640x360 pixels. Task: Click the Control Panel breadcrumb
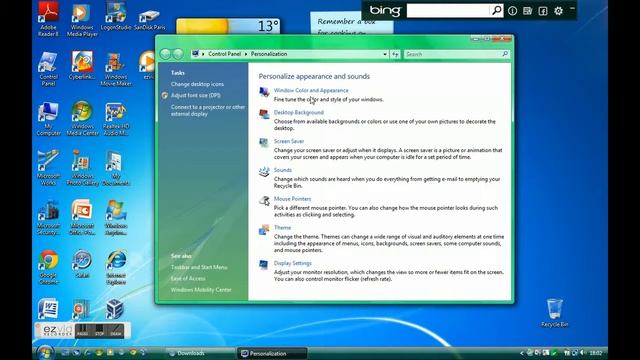pos(224,54)
